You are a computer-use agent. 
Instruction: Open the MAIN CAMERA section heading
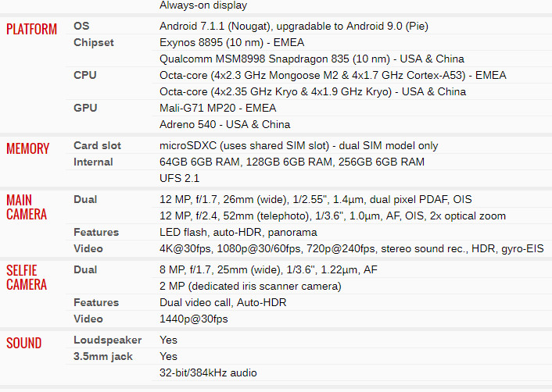[x=27, y=207]
